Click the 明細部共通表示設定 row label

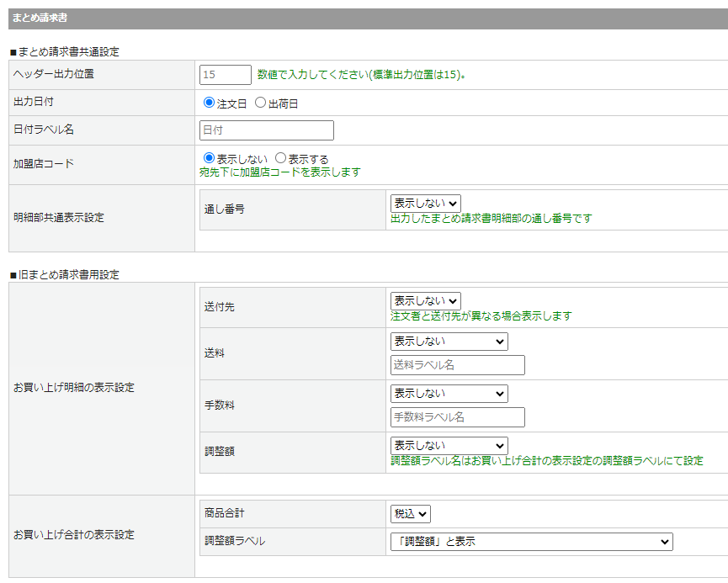click(59, 217)
